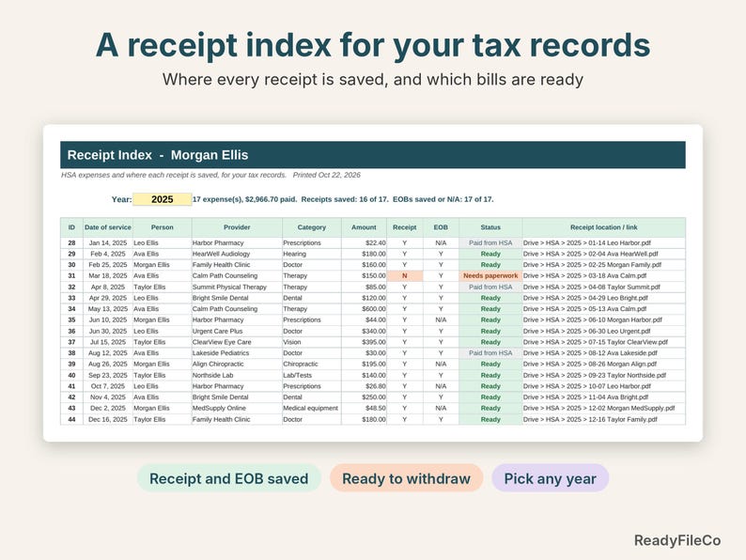Click the 'Ready' status in row 44
746x560 pixels.
pyautogui.click(x=490, y=420)
